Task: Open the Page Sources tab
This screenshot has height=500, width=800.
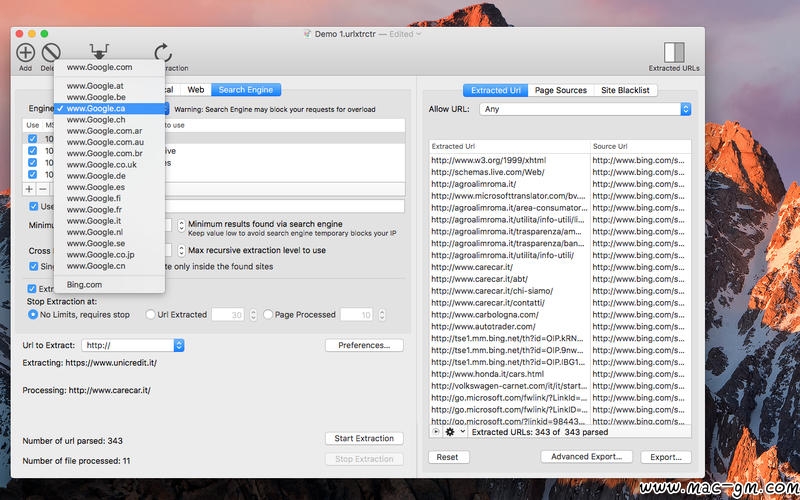Action: (x=561, y=90)
